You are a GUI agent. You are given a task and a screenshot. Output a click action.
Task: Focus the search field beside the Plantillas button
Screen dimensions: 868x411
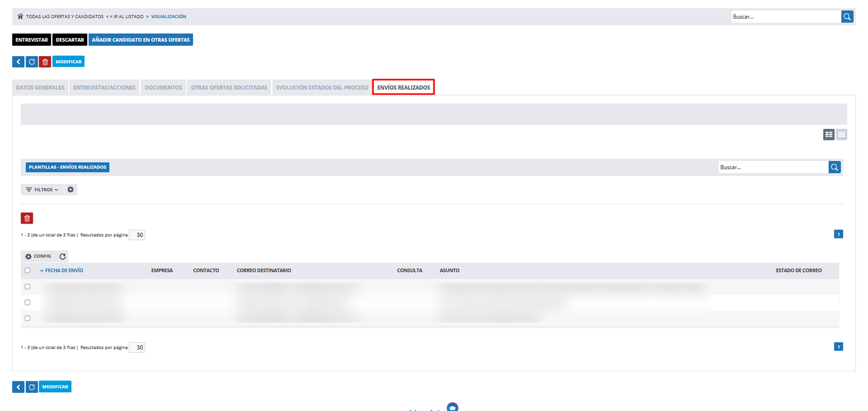click(773, 168)
